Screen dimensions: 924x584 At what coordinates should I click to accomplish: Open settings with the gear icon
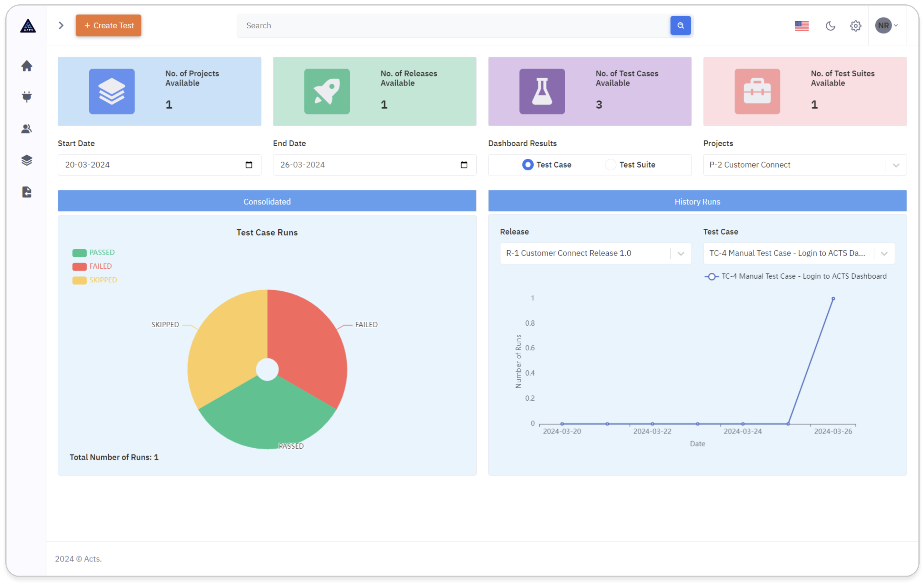(855, 25)
